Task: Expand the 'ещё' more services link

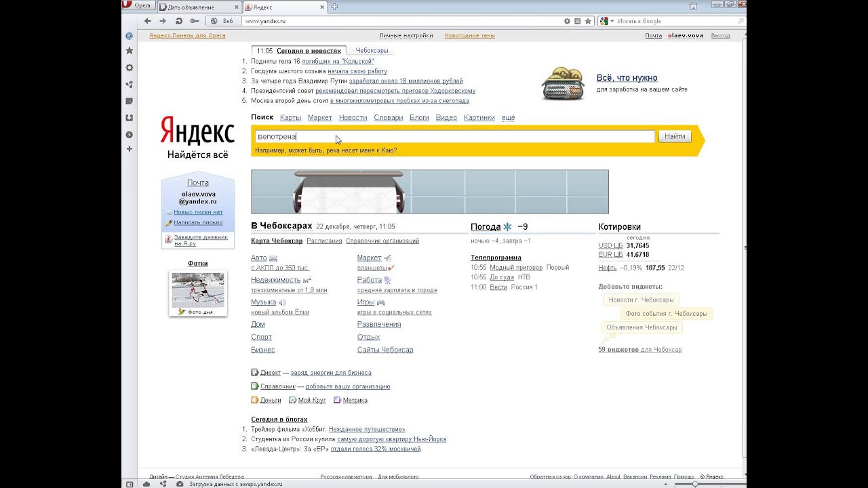Action: pyautogui.click(x=508, y=118)
